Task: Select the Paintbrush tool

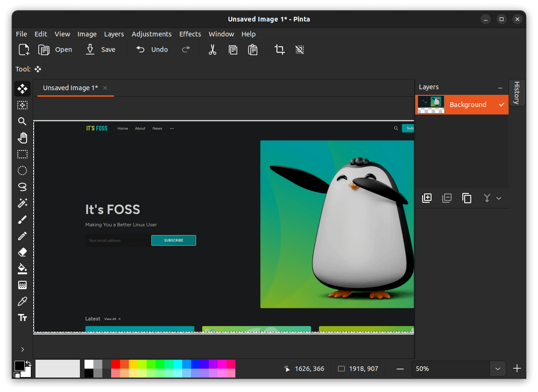Action: coord(22,220)
